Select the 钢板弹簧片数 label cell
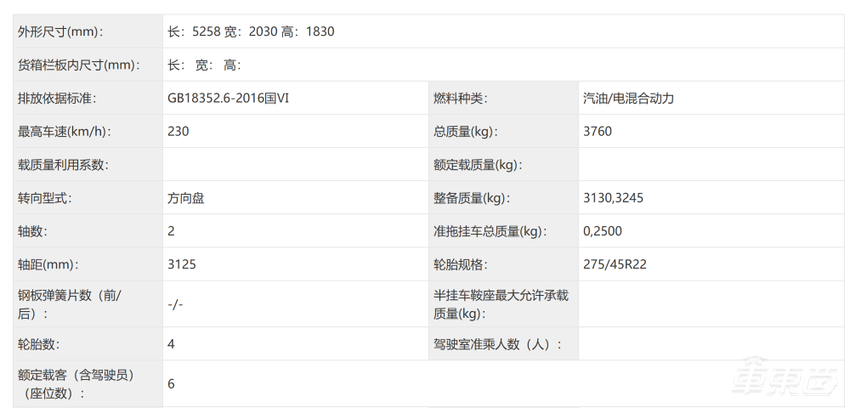The height and width of the screenshot is (408, 850). coord(70,304)
